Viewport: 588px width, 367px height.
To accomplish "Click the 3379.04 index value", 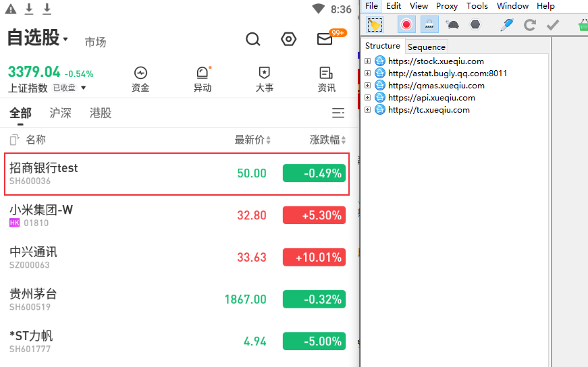I will pyautogui.click(x=34, y=72).
